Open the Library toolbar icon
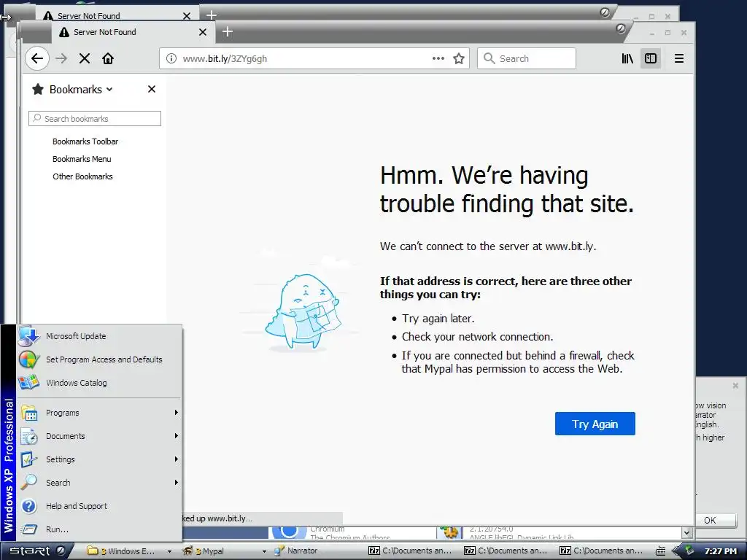 click(627, 58)
